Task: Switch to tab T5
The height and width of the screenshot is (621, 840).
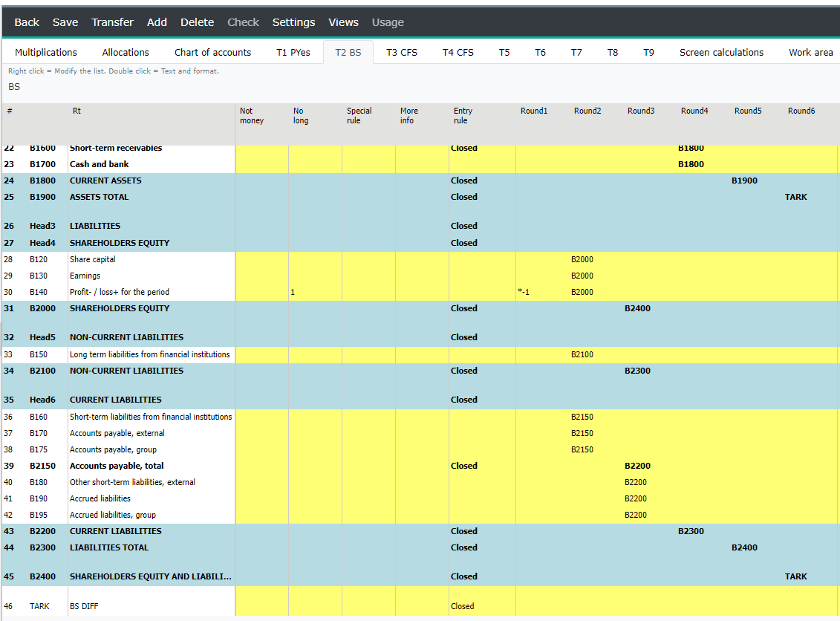Action: click(504, 52)
